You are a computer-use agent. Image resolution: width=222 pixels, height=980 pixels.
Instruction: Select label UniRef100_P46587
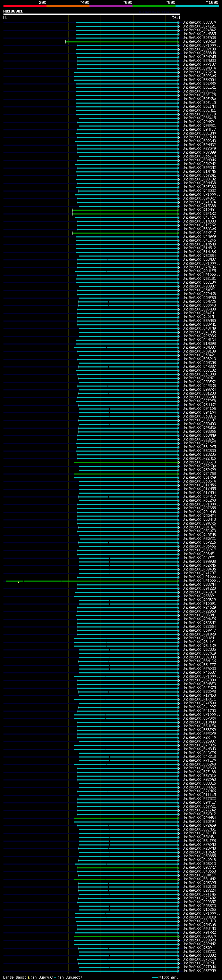[x=199, y=673]
